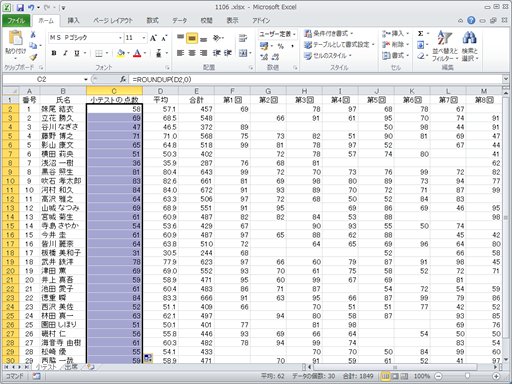The width and height of the screenshot is (512, 384).
Task: Click the Cut scissors icon
Action: 33,35
